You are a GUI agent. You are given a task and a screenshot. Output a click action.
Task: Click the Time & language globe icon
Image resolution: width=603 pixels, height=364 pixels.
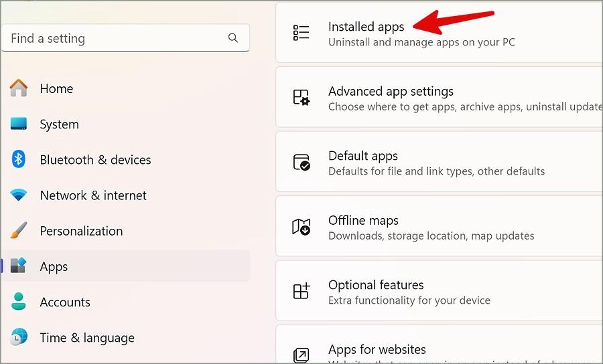point(19,337)
